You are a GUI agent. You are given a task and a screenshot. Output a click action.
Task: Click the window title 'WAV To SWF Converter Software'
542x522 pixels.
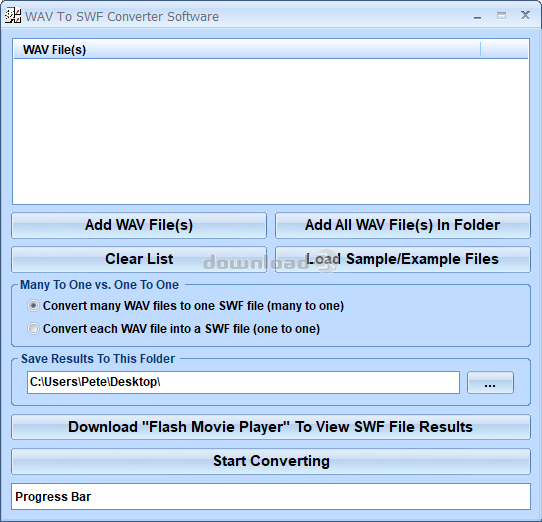(x=122, y=17)
